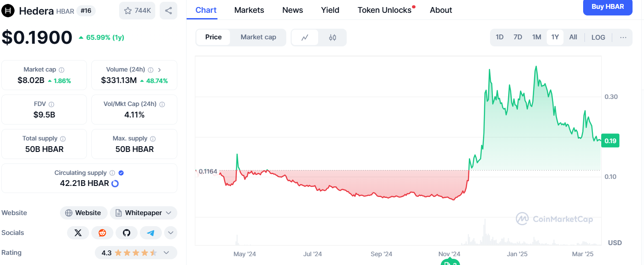Image resolution: width=644 pixels, height=265 pixels.
Task: Add Hedera to watchlist via star button
Action: coord(137,11)
